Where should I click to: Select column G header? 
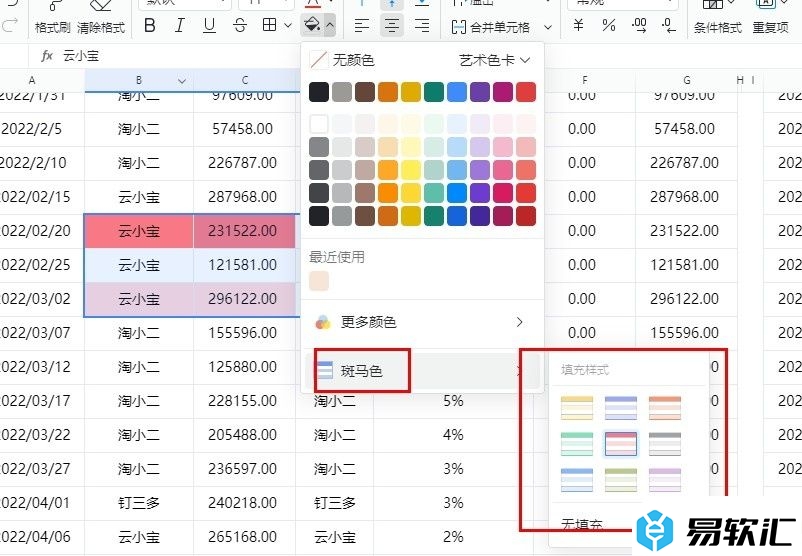click(686, 80)
